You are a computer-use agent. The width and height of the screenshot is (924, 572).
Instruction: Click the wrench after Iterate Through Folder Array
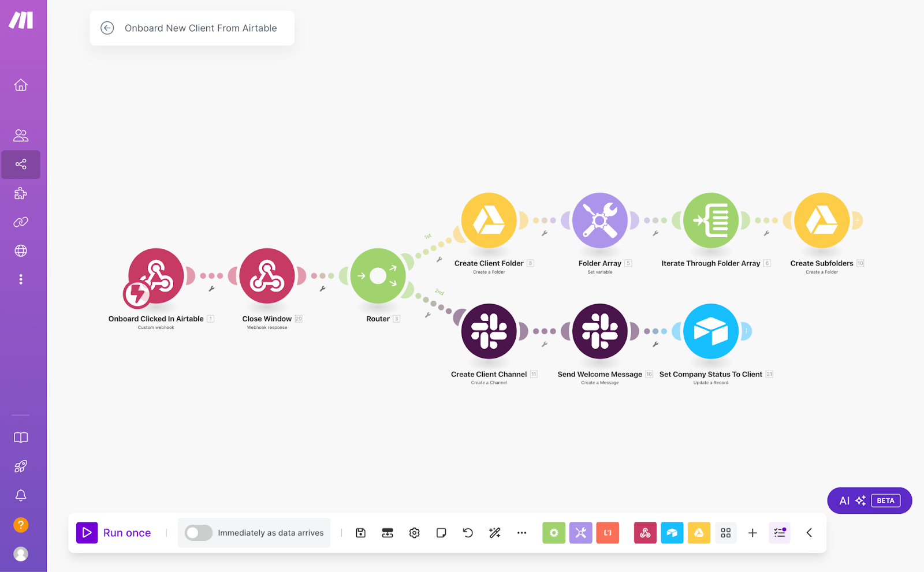click(x=766, y=233)
